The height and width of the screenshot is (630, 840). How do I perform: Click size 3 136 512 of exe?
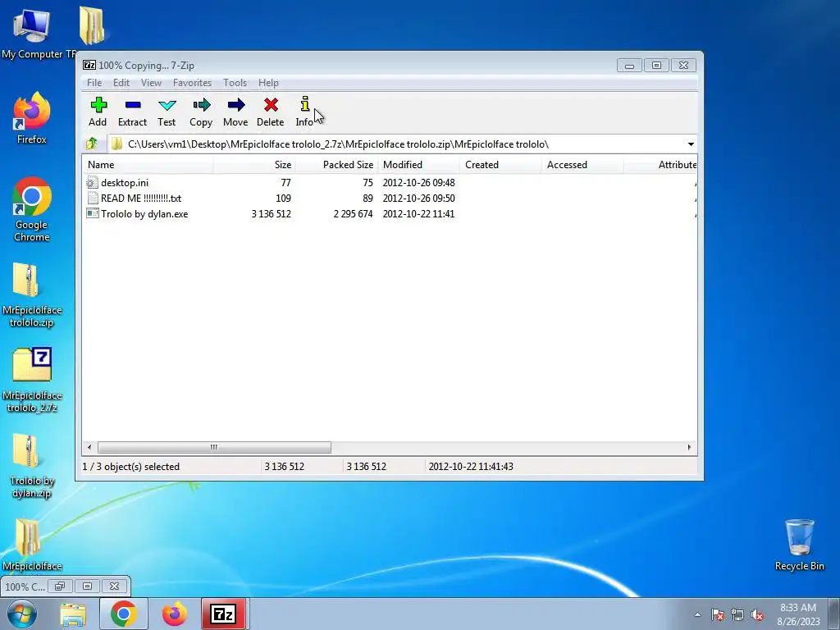(271, 214)
